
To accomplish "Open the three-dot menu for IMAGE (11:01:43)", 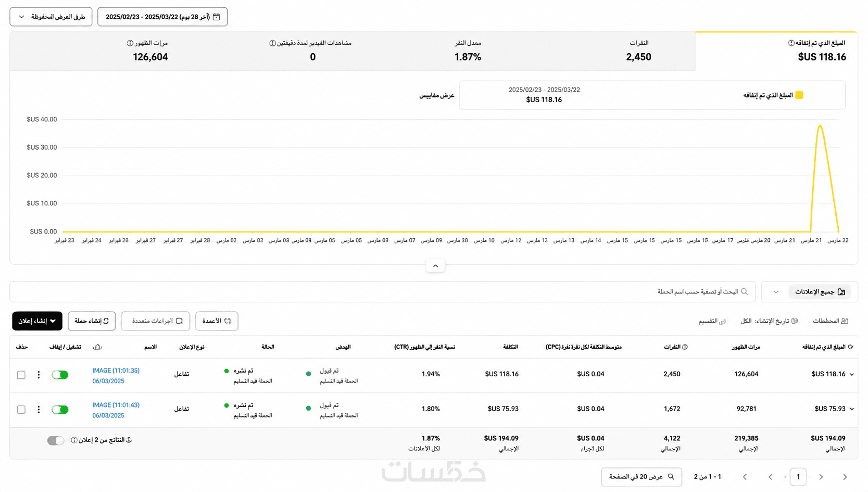I will coord(39,410).
